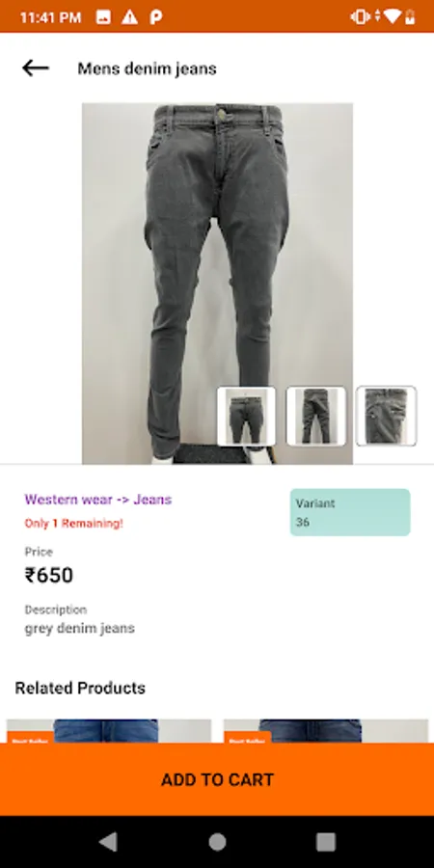434x868 pixels.
Task: Select Variant 36 size chip
Action: 350,512
